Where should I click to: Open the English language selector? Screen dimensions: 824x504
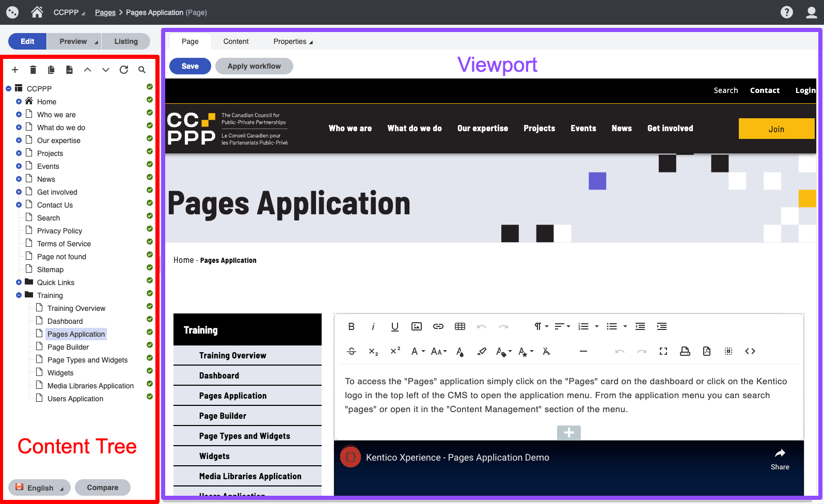(39, 487)
